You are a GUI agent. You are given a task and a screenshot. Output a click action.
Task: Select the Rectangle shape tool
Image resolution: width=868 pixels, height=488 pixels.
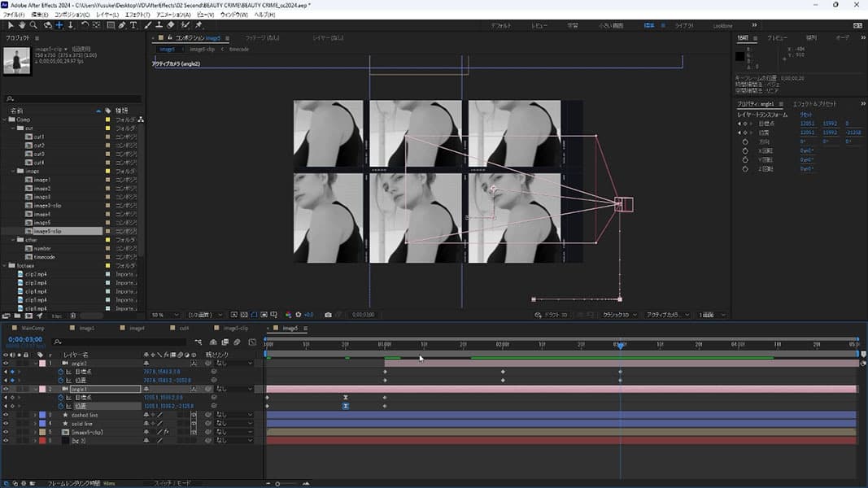pyautogui.click(x=109, y=25)
